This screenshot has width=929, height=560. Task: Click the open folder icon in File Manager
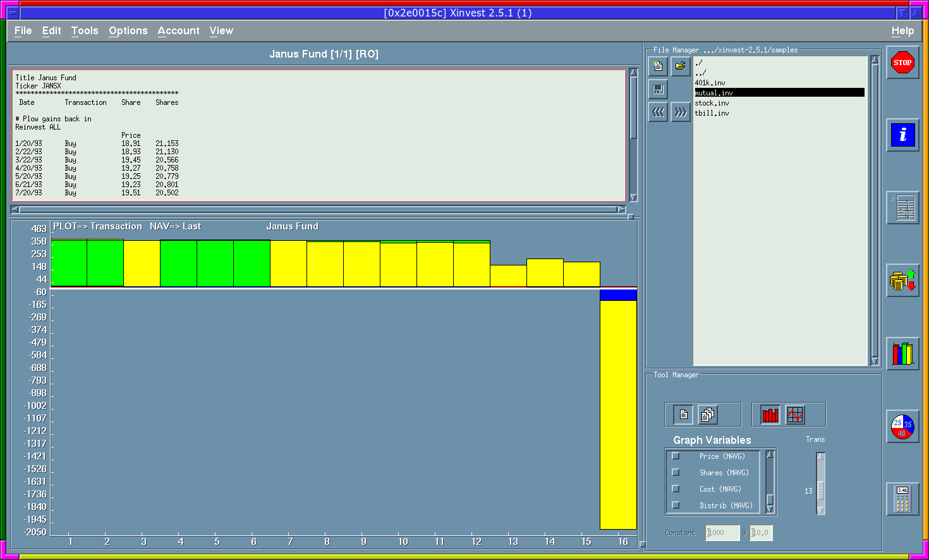pyautogui.click(x=681, y=66)
